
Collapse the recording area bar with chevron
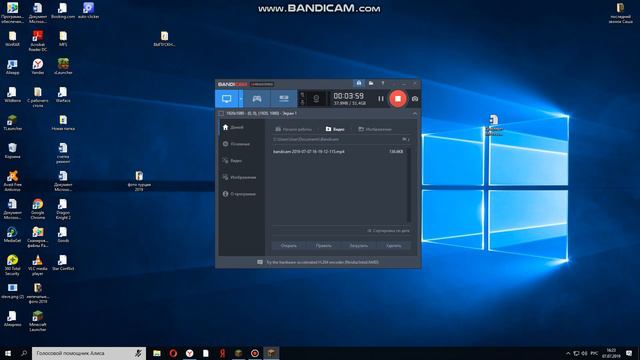(x=415, y=113)
